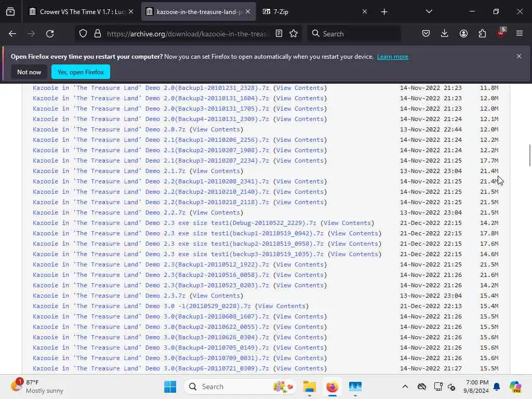Switch to the 7-Zip tab
This screenshot has width=532, height=399.
(x=315, y=12)
